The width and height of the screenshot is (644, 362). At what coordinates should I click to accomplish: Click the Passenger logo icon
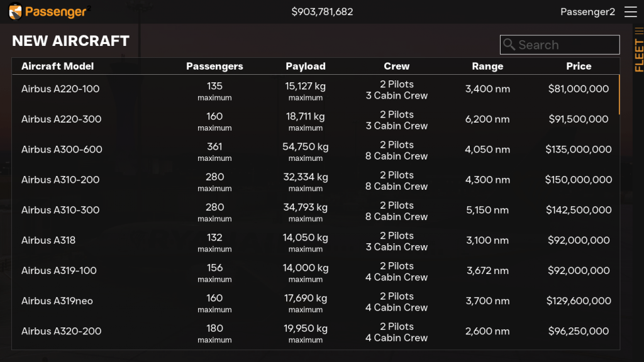pyautogui.click(x=16, y=11)
